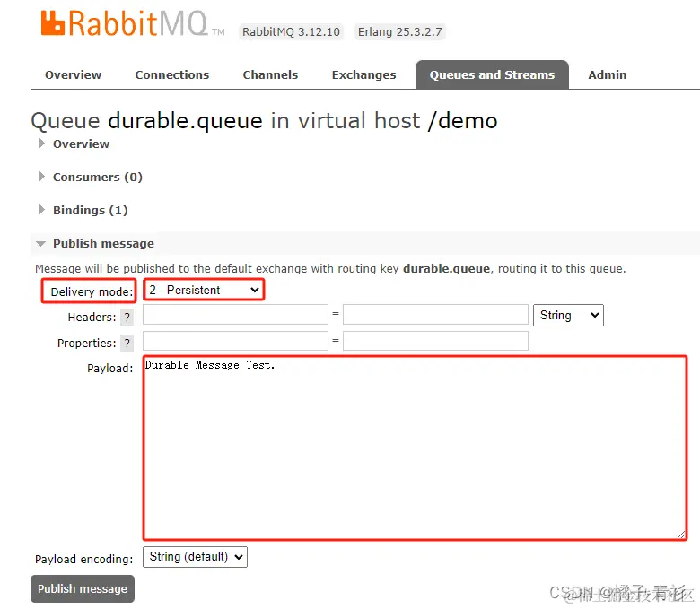Focus the Properties value input field
Image resolution: width=700 pixels, height=609 pixels.
point(435,341)
